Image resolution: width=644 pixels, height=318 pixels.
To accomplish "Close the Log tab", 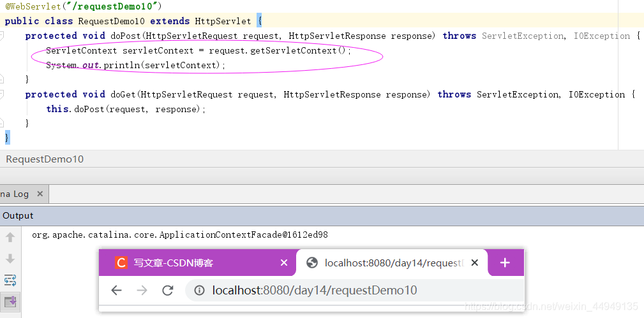I will [x=40, y=194].
